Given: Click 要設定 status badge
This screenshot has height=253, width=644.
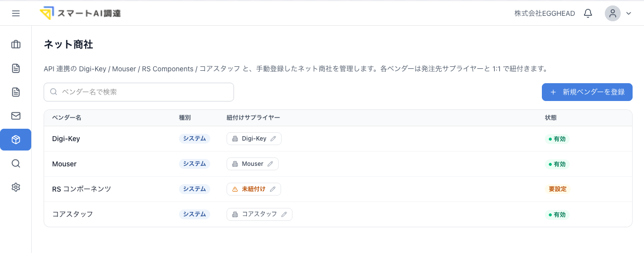Looking at the screenshot, I should click(x=558, y=189).
